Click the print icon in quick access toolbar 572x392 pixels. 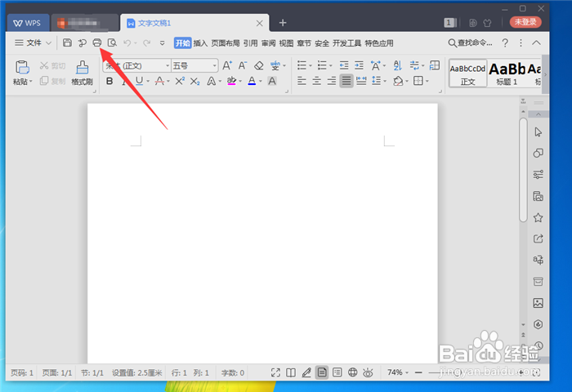(96, 42)
